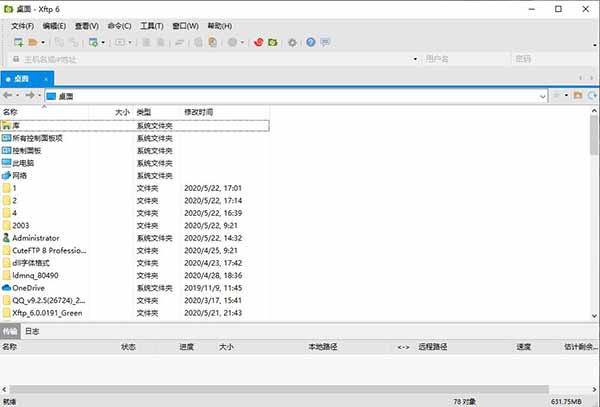The image size is (600, 407).
Task: Click the 2020/5/22, 17:01 modified time cell
Action: pos(213,188)
